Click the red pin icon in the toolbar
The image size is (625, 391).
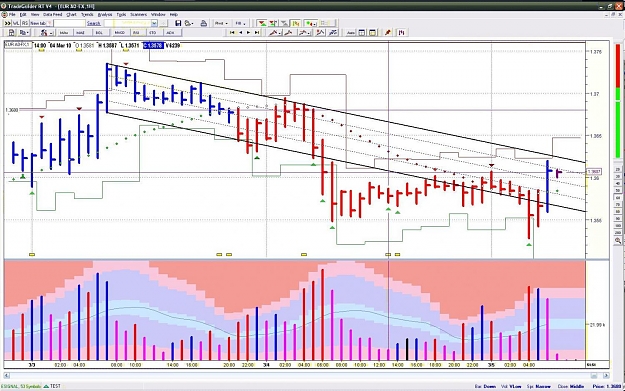[388, 33]
